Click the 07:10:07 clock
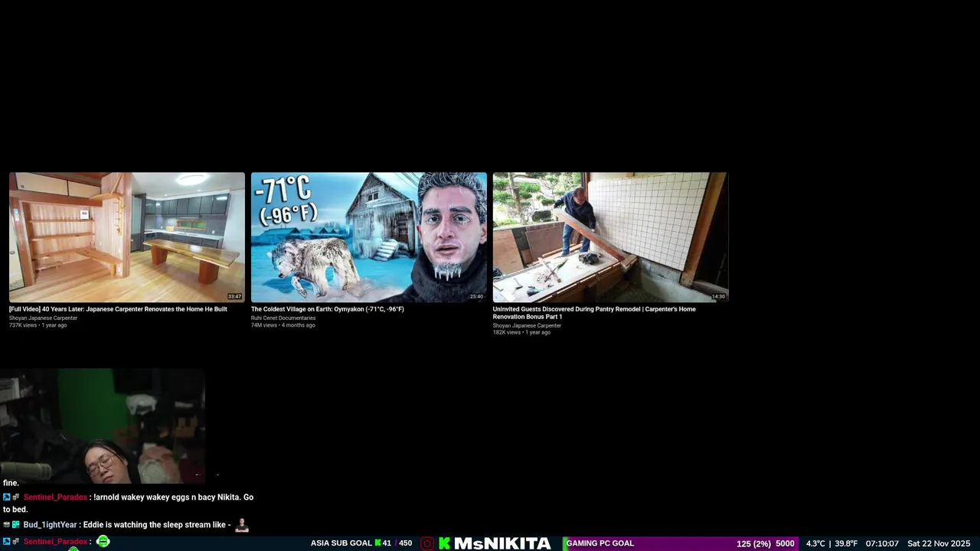 point(882,543)
